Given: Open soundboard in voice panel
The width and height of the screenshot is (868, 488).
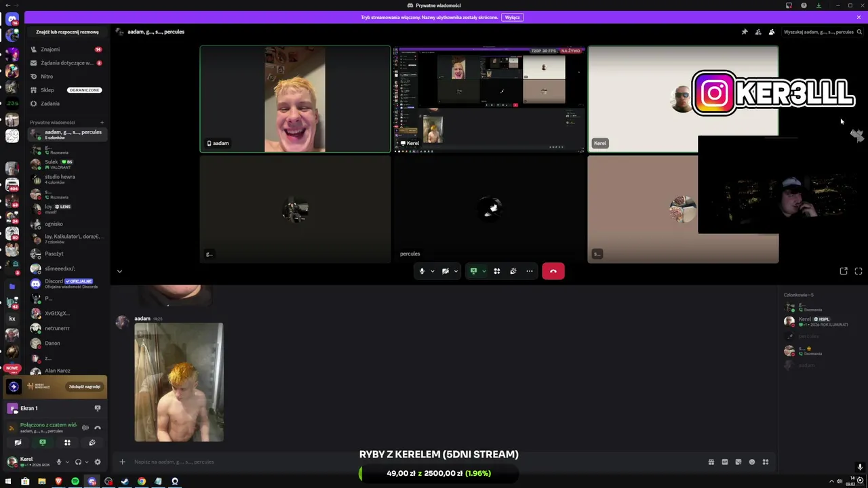Looking at the screenshot, I should 92,443.
